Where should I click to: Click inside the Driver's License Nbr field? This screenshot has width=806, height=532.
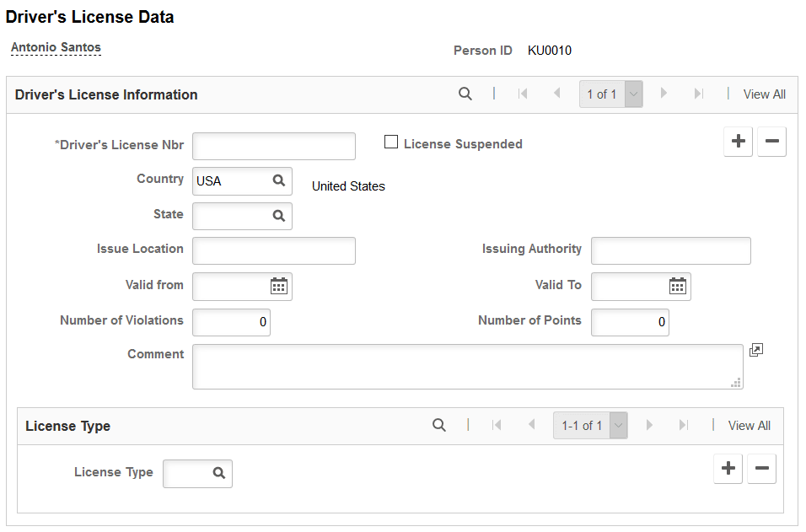click(272, 145)
